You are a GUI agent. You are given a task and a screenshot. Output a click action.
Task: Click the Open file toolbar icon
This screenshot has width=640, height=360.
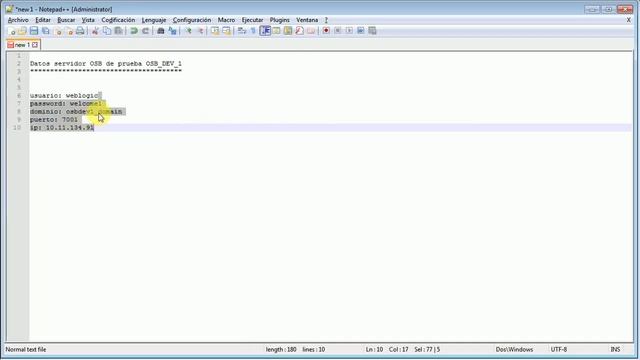click(22, 31)
